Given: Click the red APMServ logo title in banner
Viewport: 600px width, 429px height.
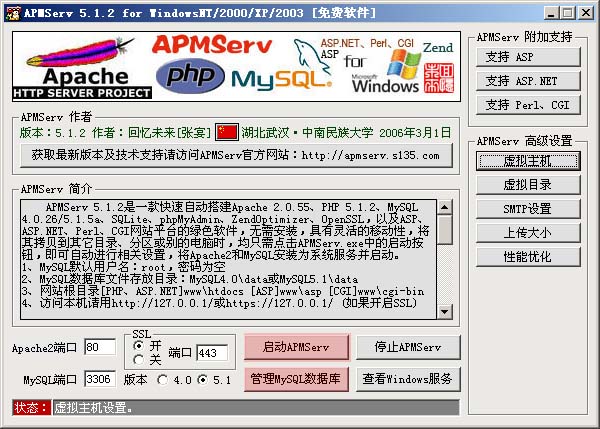Looking at the screenshot, I should click(x=212, y=44).
